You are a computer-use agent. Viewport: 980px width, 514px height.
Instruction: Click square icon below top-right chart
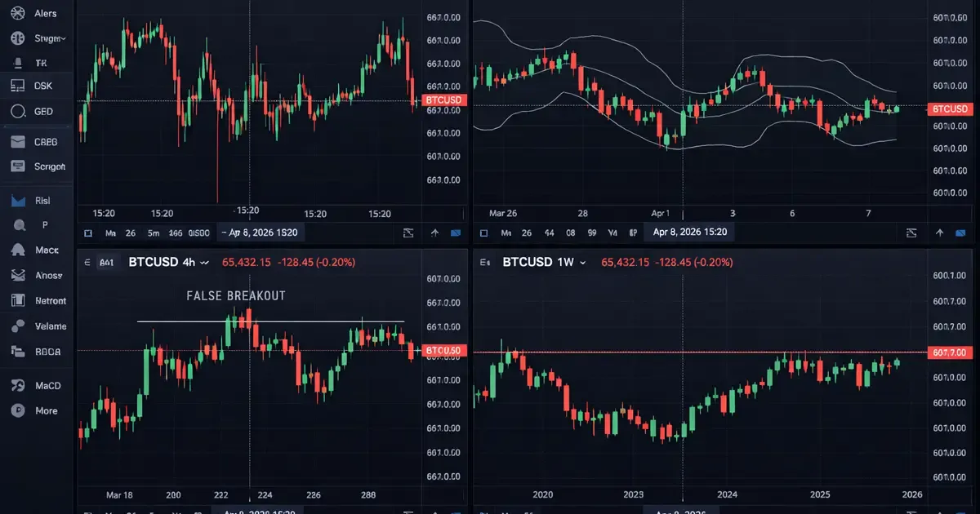[x=483, y=233]
